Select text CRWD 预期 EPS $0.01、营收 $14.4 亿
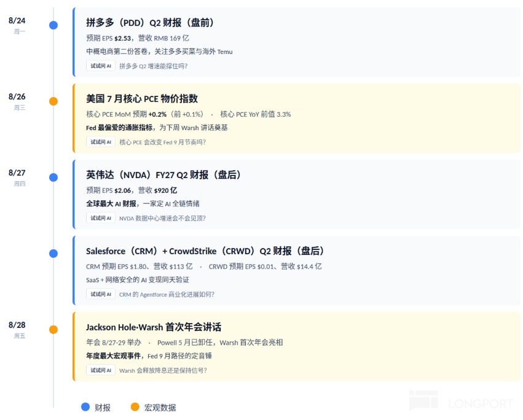The height and width of the screenshot is (420, 523). tap(265, 266)
